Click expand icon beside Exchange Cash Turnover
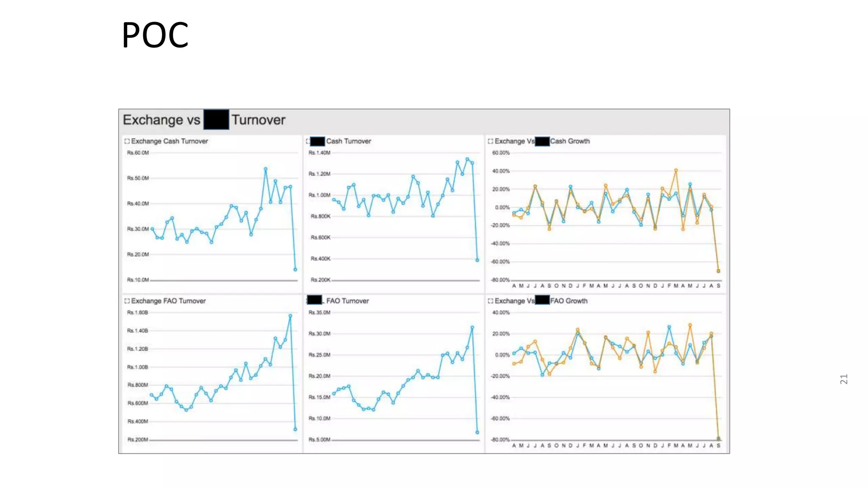The width and height of the screenshot is (868, 488). 127,141
